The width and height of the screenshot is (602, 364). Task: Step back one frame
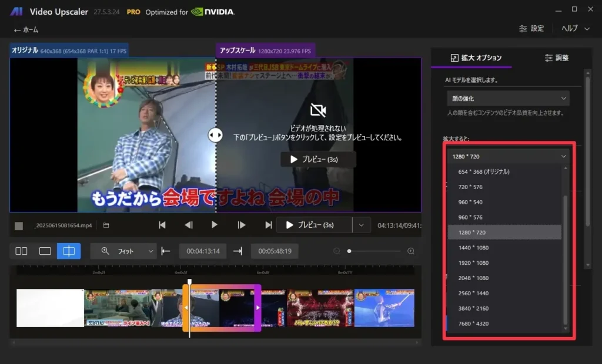click(189, 225)
